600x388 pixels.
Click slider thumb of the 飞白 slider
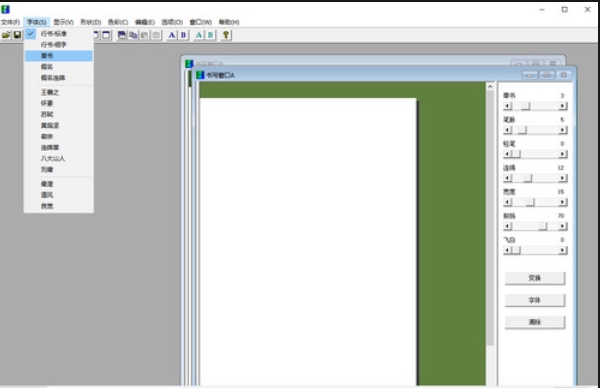[x=517, y=250]
